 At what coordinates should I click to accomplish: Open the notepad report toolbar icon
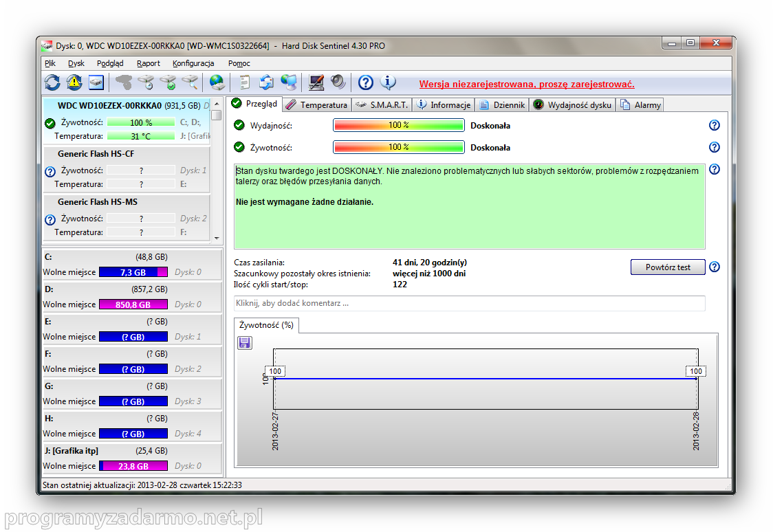point(245,82)
